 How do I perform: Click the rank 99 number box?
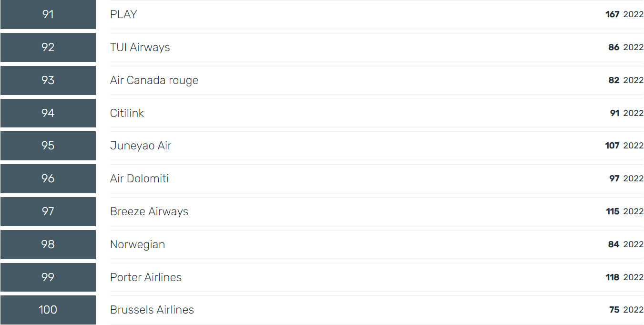48,277
